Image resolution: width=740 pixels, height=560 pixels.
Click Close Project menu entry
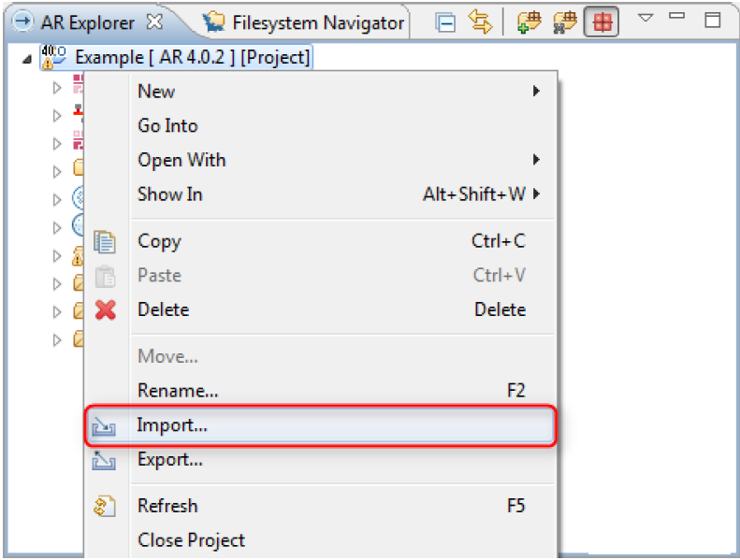pos(191,540)
